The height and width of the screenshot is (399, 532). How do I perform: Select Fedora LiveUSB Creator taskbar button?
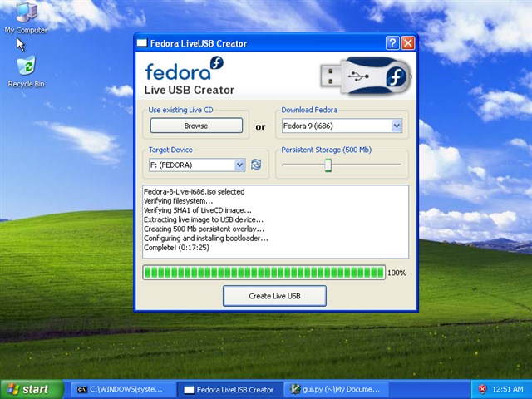tap(230, 389)
